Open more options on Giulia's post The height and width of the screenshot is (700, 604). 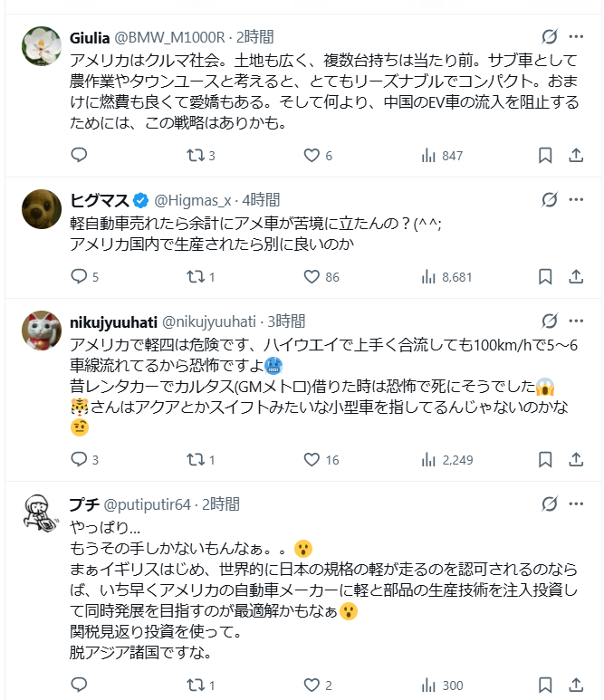point(576,37)
